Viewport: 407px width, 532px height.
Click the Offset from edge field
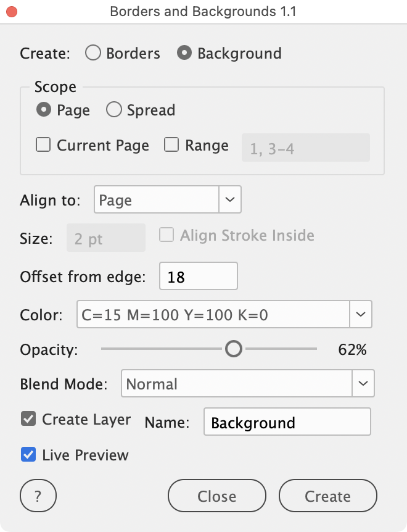[x=198, y=276]
